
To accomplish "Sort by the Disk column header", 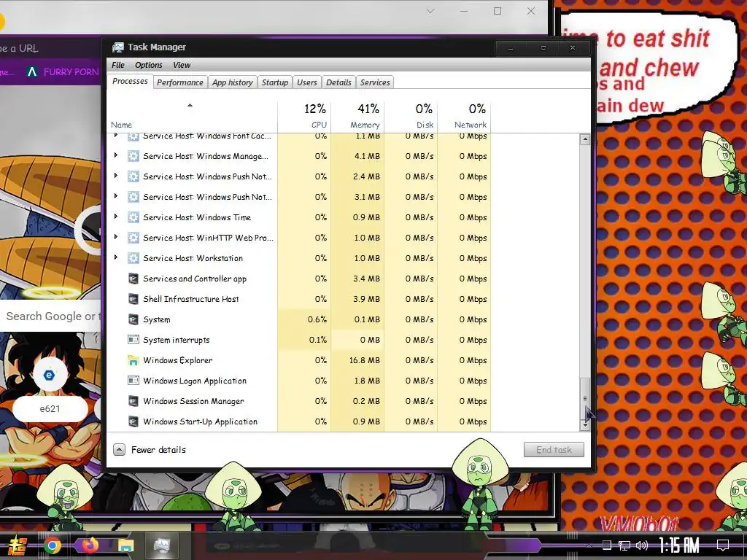I will [x=411, y=116].
